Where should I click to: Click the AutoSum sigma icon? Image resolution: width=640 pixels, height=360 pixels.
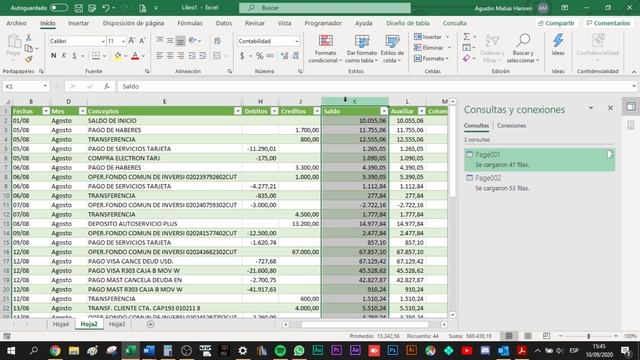(x=467, y=37)
